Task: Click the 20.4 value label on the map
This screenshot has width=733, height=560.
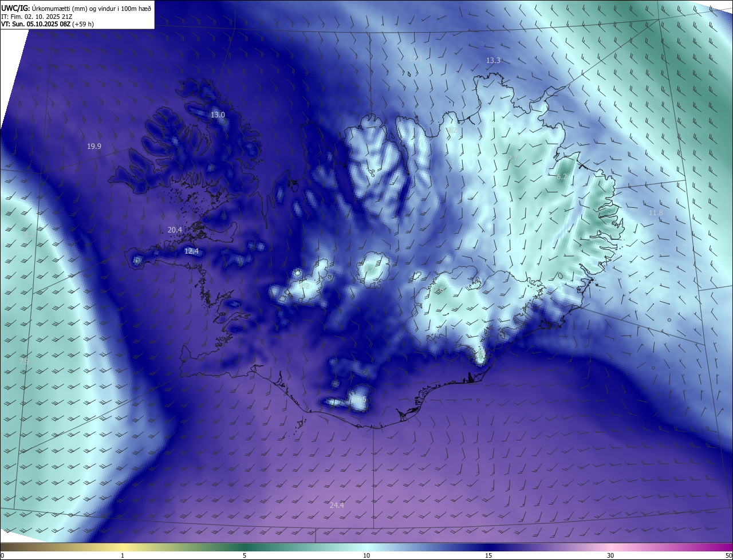Action: click(x=175, y=230)
